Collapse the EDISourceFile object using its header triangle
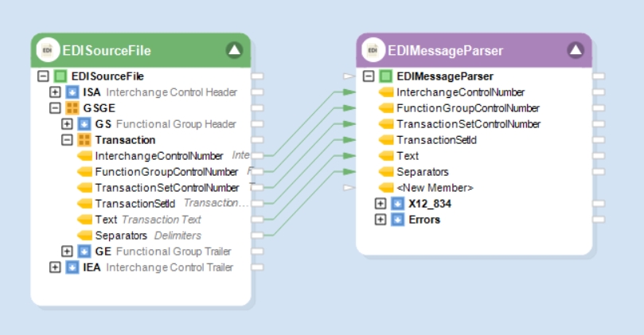The image size is (644, 335). [x=234, y=50]
